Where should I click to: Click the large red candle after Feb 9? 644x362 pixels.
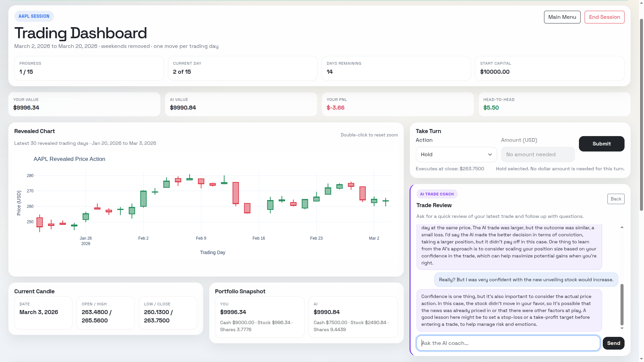(236, 193)
